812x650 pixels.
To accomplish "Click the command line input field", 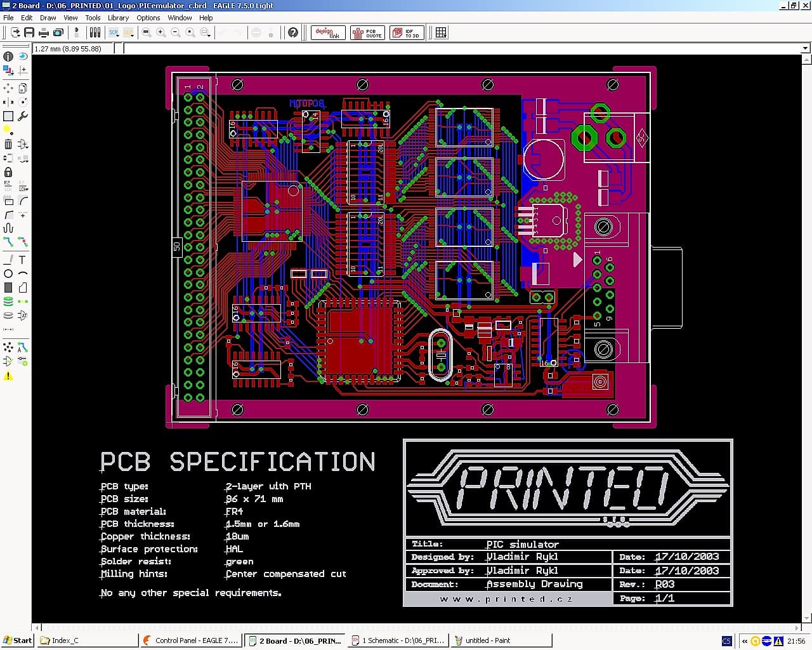I will 462,48.
